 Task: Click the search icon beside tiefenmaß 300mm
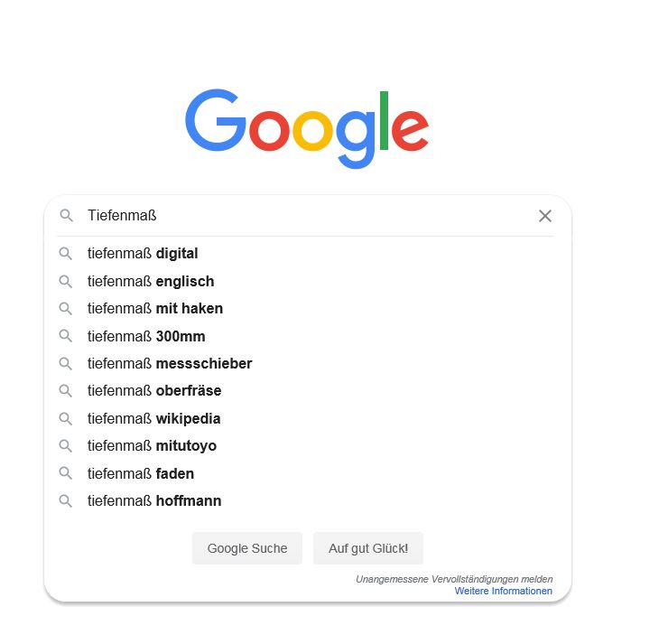pyautogui.click(x=66, y=336)
